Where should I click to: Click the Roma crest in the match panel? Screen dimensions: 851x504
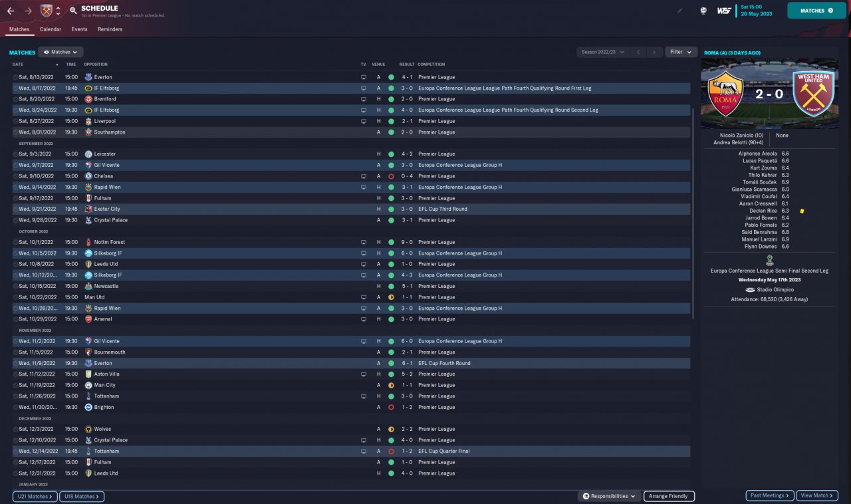click(x=725, y=94)
